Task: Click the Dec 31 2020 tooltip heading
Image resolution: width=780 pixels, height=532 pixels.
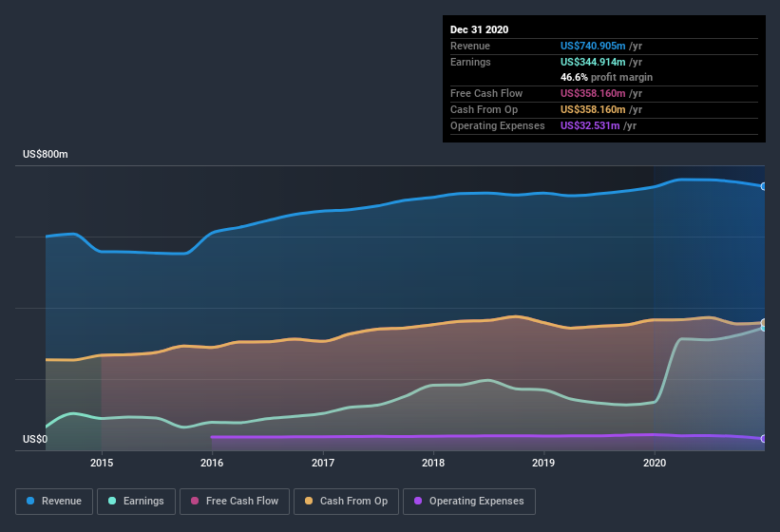Action: (479, 29)
